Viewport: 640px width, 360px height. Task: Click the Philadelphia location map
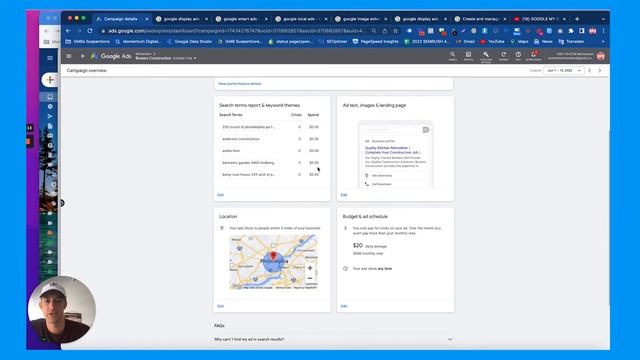coord(273,262)
